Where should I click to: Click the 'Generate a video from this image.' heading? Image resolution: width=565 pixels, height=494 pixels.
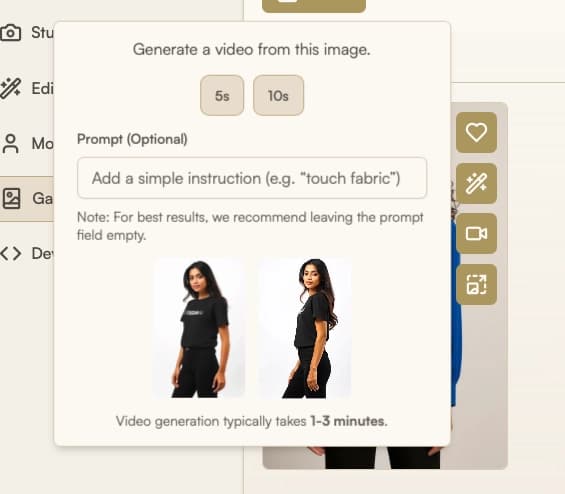click(x=252, y=49)
